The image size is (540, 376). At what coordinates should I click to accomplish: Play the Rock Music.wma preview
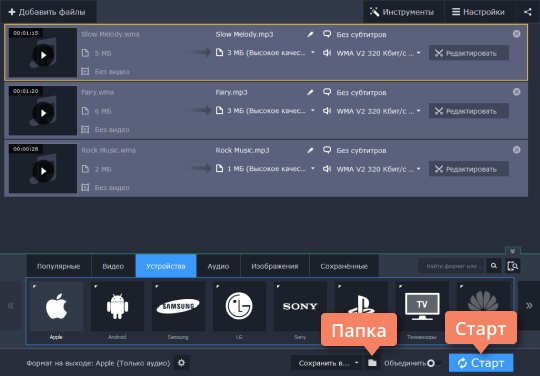[x=43, y=171]
